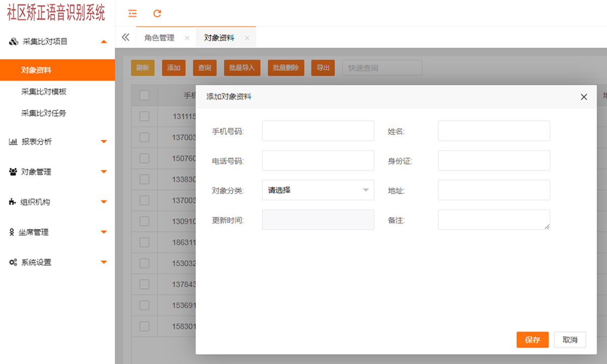The width and height of the screenshot is (607, 364).
Task: Open the 对象分类 请选择 dropdown
Action: (x=318, y=190)
